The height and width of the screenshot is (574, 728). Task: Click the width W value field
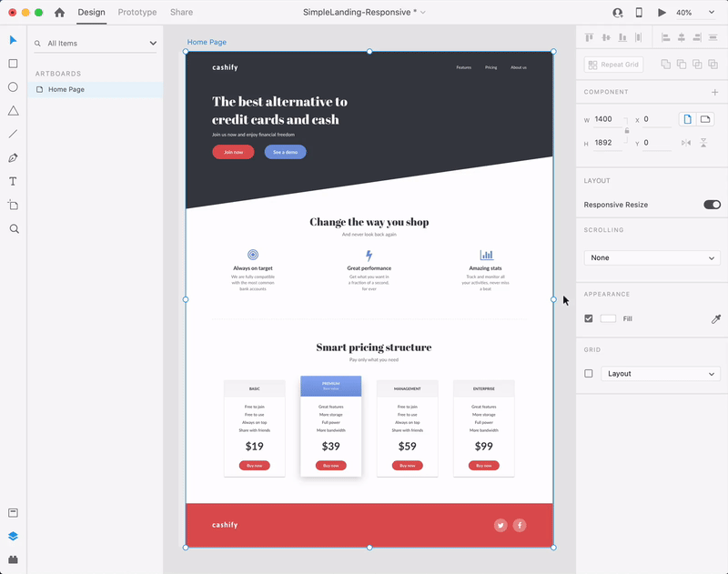[x=607, y=119]
